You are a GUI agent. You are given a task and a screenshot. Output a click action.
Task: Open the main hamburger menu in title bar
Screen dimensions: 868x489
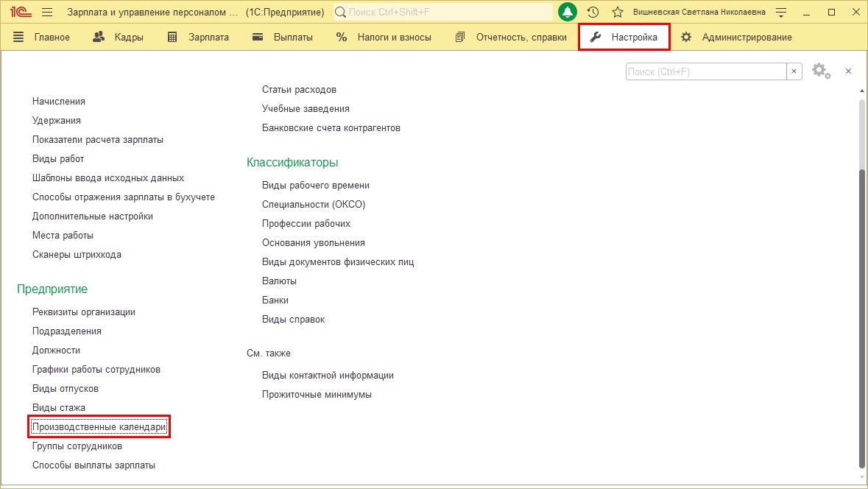[47, 13]
